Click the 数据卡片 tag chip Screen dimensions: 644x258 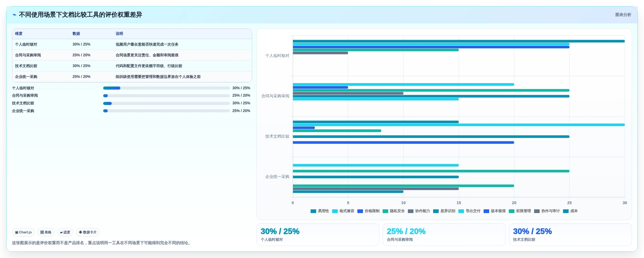[x=88, y=232]
